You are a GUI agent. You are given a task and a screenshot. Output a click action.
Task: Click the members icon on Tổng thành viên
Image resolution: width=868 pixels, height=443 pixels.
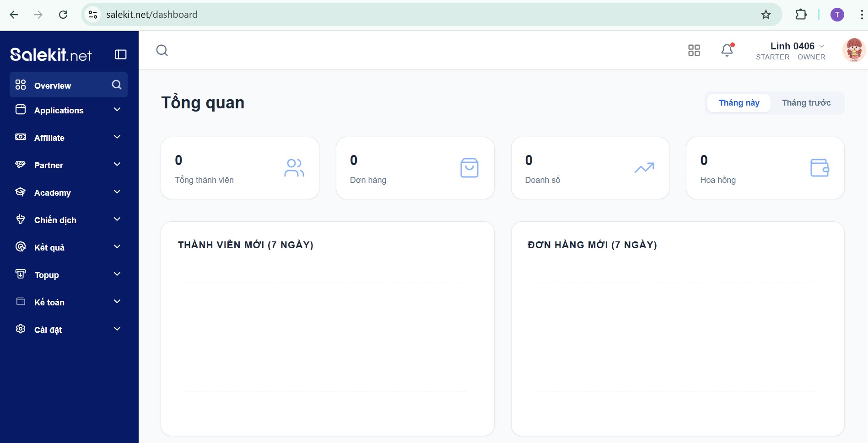point(294,168)
